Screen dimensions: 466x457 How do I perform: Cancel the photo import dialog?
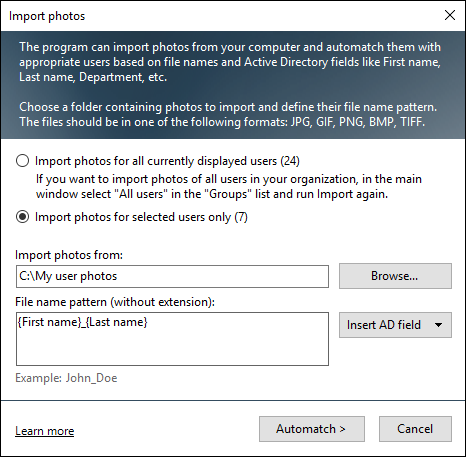pyautogui.click(x=415, y=429)
